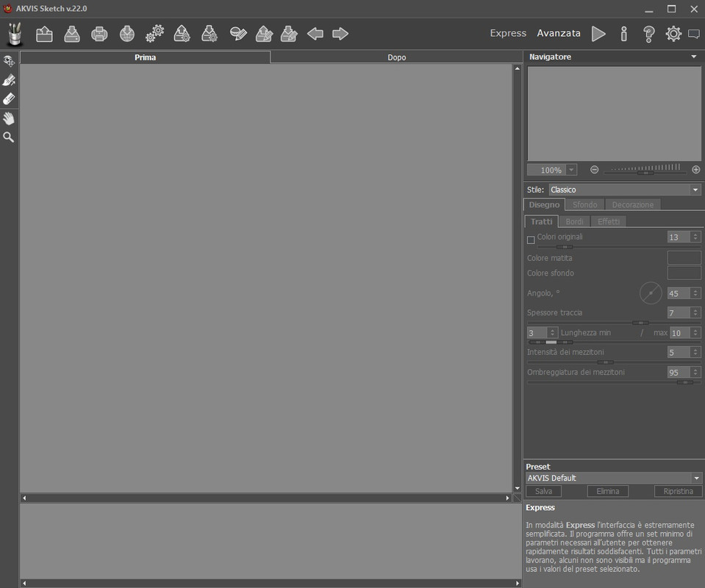Click the Intensità dei mezzitoni stepper
Screen dimensions: 705x588
coord(695,353)
